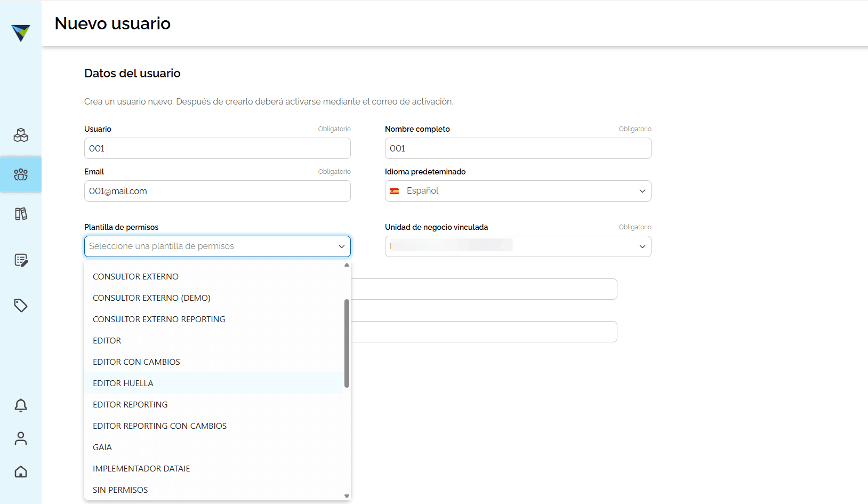Expand the Plantilla de permisos dropdown
The height and width of the screenshot is (504, 868).
pyautogui.click(x=218, y=246)
